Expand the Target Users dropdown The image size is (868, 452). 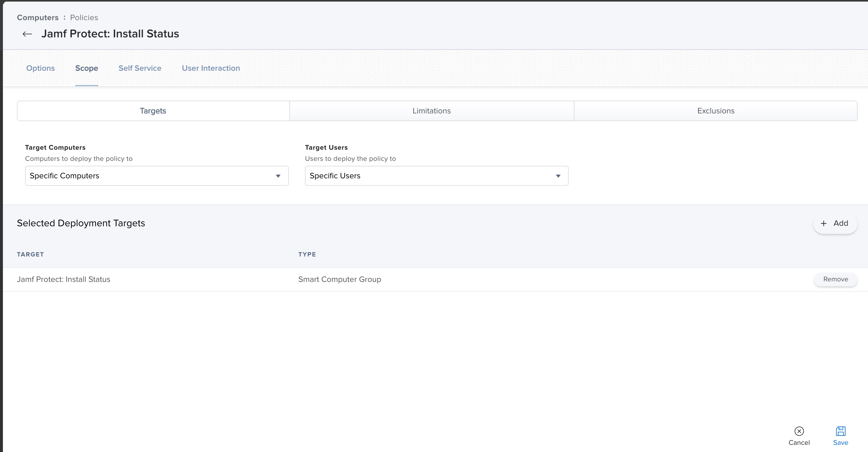tap(436, 176)
